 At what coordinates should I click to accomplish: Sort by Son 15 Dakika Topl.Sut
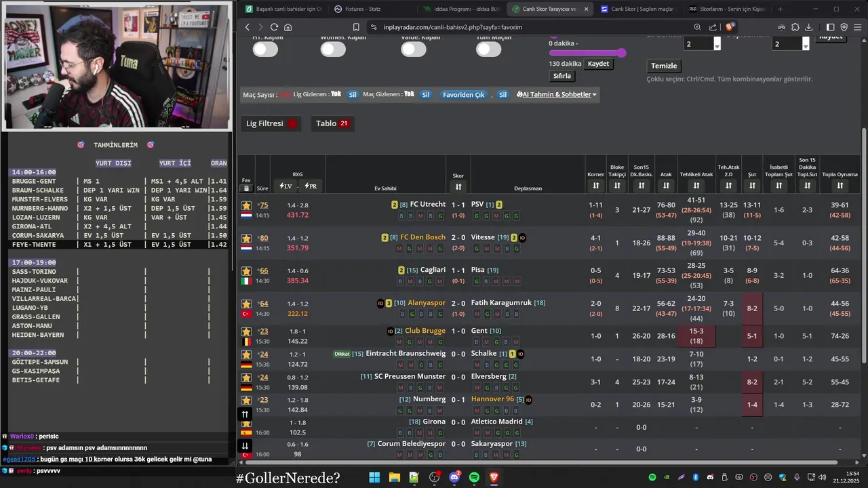click(807, 185)
